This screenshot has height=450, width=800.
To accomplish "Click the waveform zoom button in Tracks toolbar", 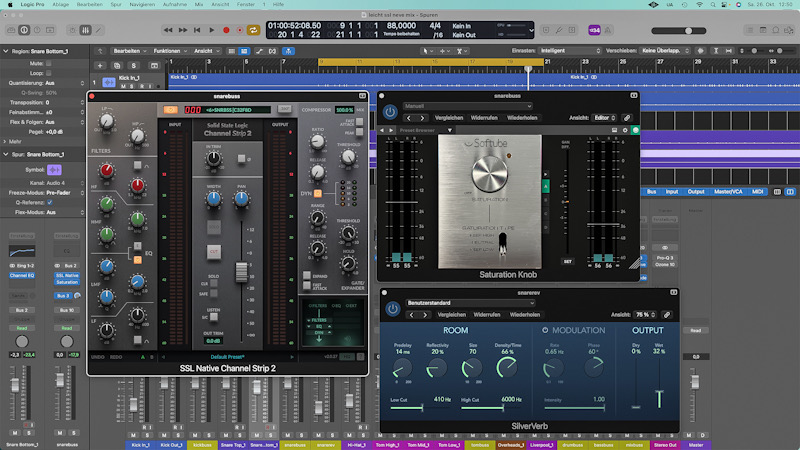I will point(701,51).
